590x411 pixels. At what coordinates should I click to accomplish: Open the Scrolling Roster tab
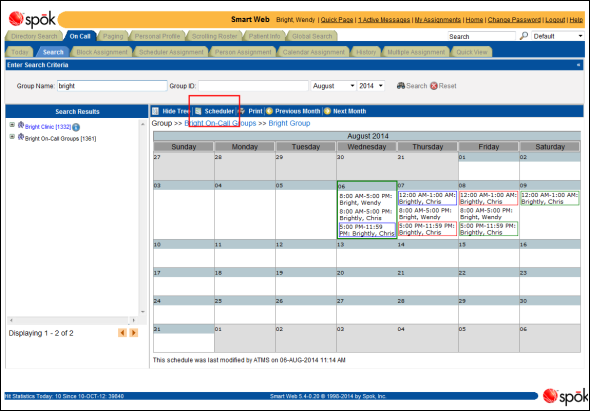[x=214, y=36]
